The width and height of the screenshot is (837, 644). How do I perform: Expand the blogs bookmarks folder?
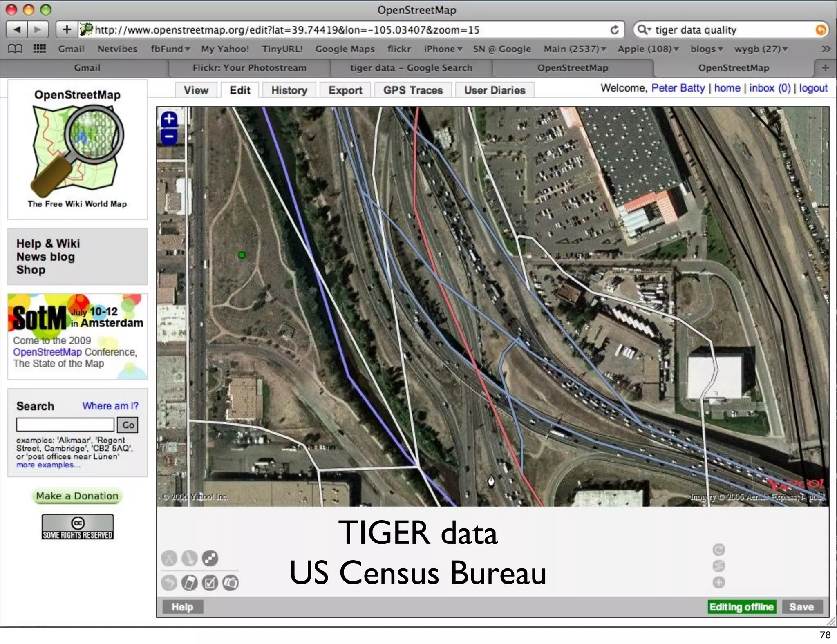pyautogui.click(x=707, y=49)
